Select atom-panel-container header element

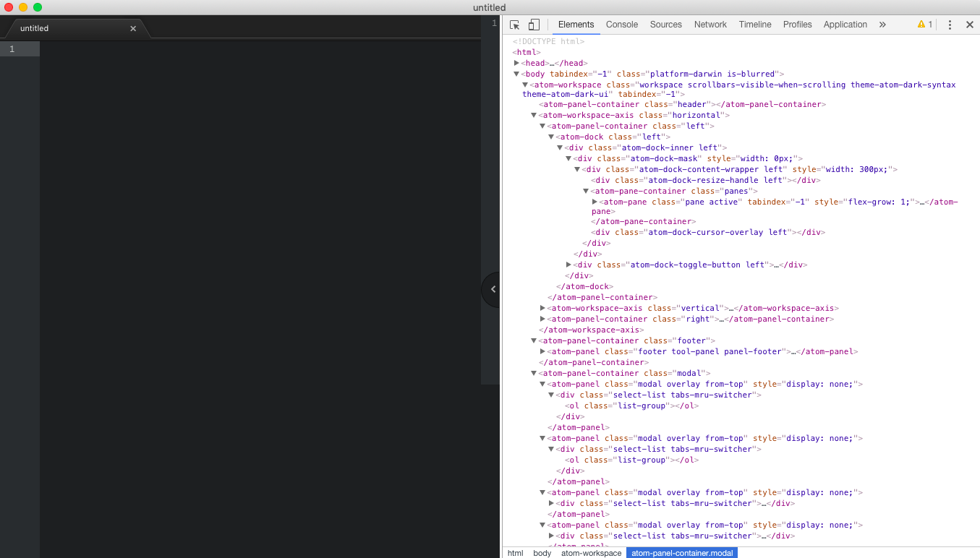(681, 104)
